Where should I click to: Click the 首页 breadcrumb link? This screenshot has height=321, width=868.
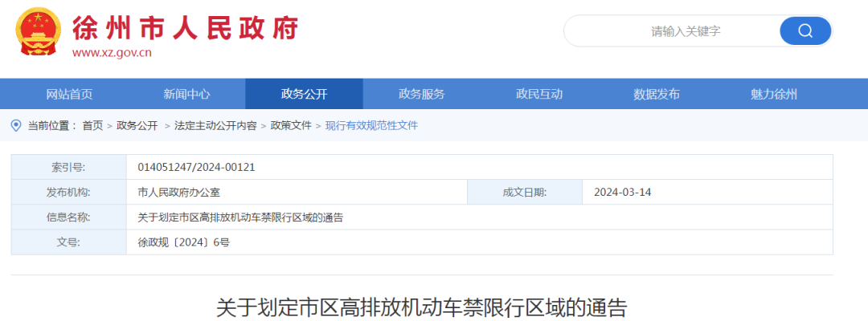pos(92,125)
